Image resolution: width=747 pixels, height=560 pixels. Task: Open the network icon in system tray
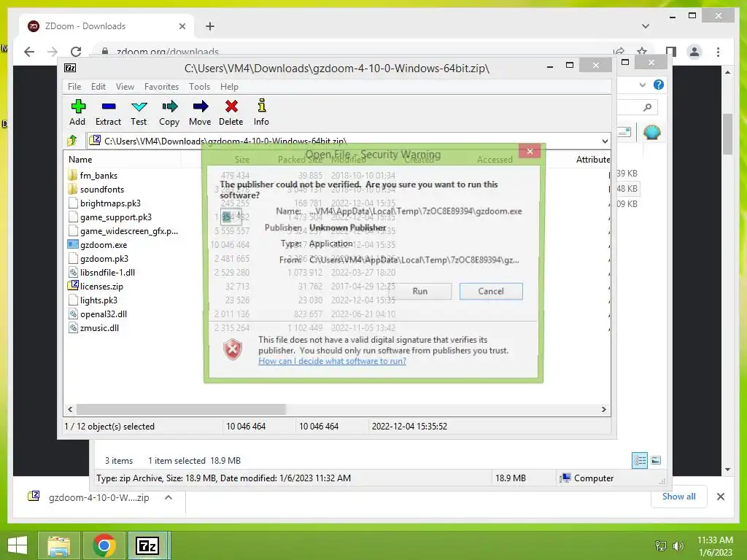[661, 546]
